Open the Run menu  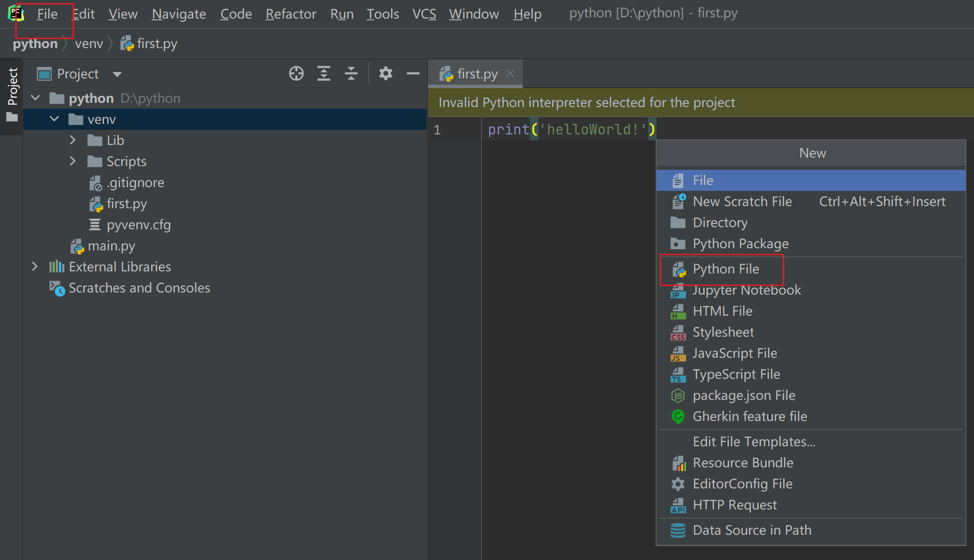(x=342, y=14)
